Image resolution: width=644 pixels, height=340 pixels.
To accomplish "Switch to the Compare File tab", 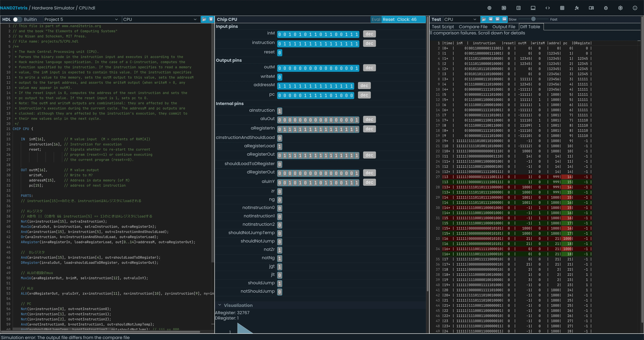I will 473,27.
